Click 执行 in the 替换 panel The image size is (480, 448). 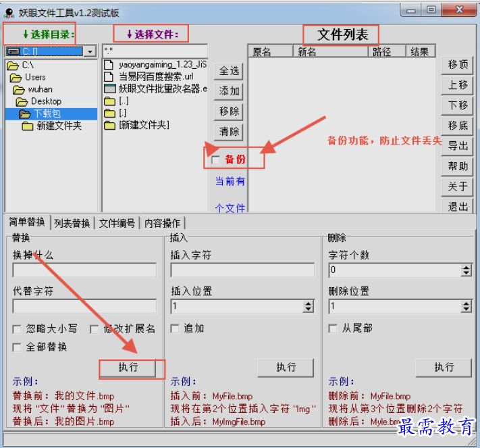point(128,368)
